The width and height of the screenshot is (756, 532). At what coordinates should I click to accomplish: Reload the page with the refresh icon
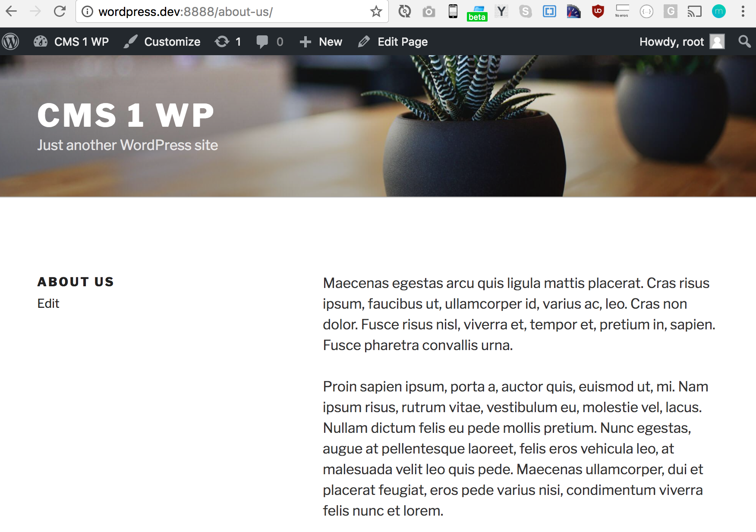point(60,12)
